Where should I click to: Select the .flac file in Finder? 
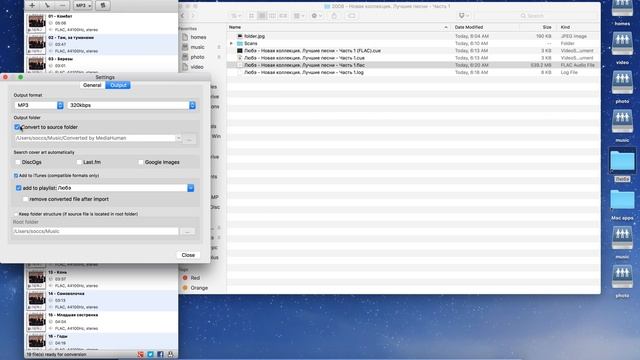[413, 65]
